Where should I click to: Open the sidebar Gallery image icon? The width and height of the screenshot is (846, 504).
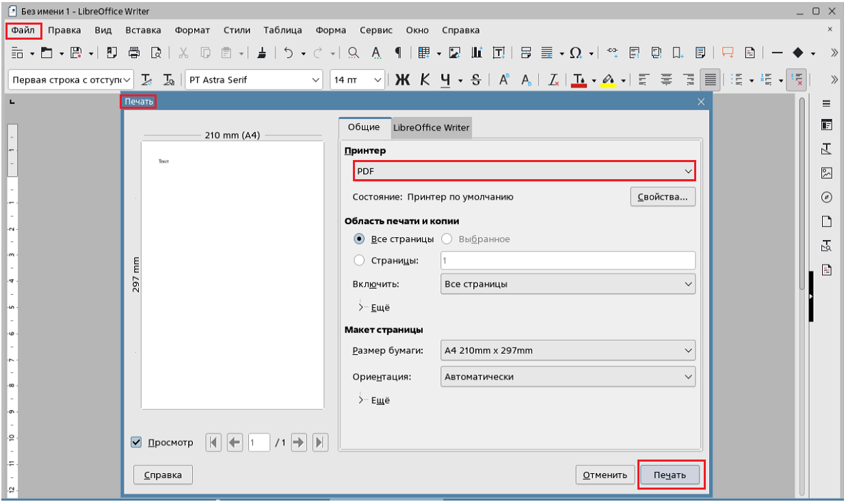(x=826, y=173)
